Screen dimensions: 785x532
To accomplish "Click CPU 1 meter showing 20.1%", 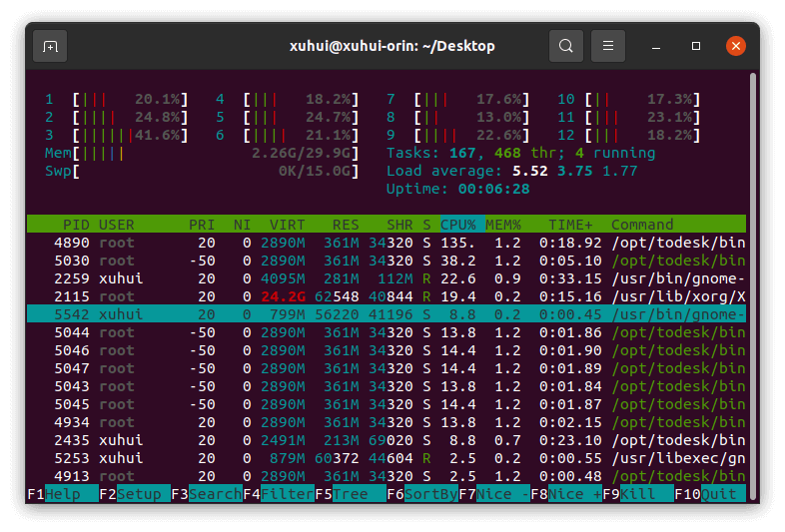I will (116, 99).
